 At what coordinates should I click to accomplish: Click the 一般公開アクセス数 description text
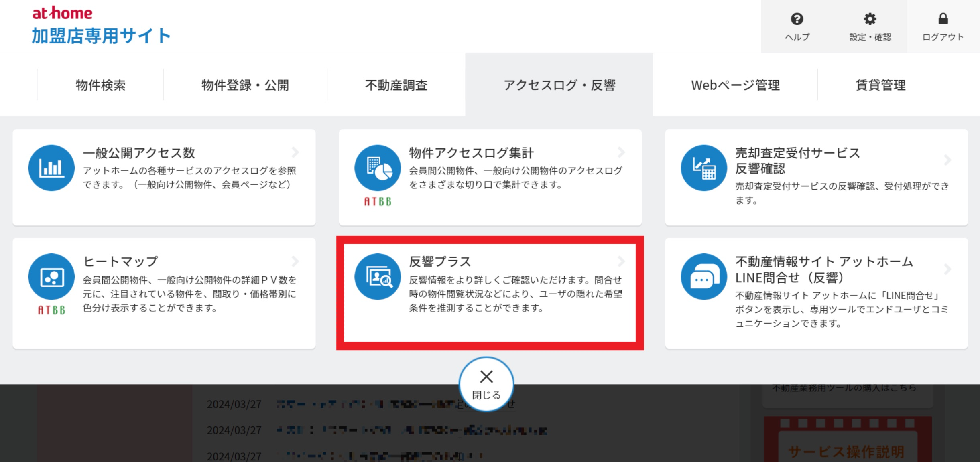tap(189, 178)
